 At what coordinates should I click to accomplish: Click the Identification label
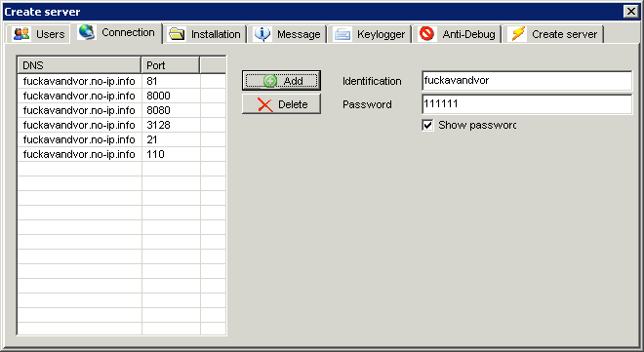point(372,81)
